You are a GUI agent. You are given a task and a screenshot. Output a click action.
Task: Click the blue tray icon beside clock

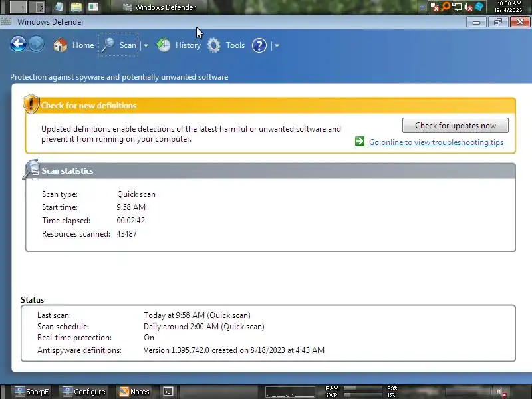479,7
